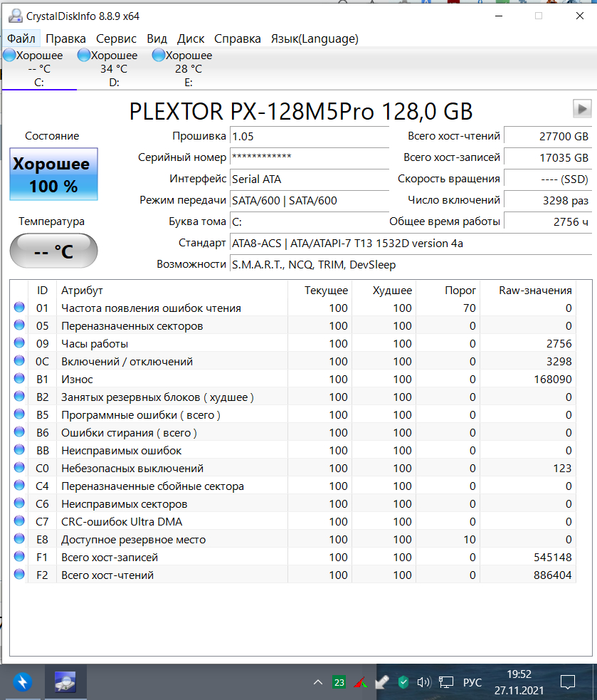Click the status orb for attribute C0
This screenshot has height=700, width=597.
19,467
